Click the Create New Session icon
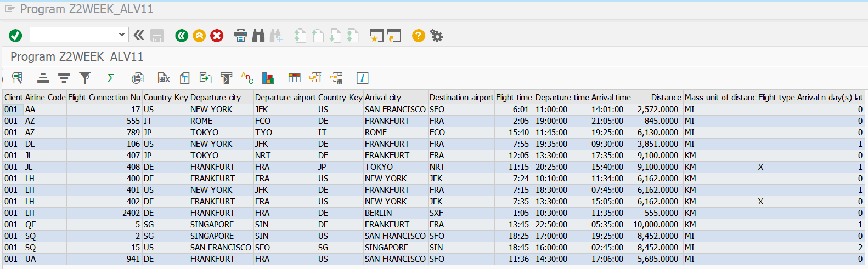868x269 pixels. pos(376,36)
